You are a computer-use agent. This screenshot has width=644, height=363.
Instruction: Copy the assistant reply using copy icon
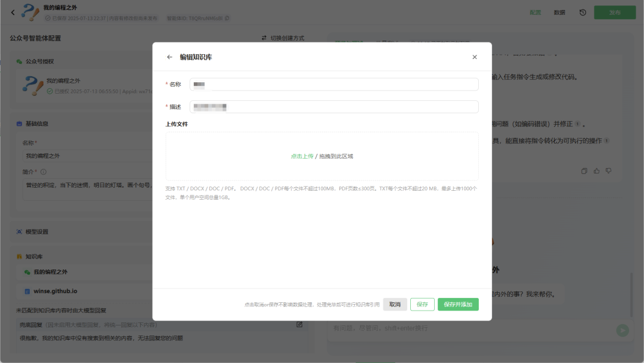click(584, 170)
